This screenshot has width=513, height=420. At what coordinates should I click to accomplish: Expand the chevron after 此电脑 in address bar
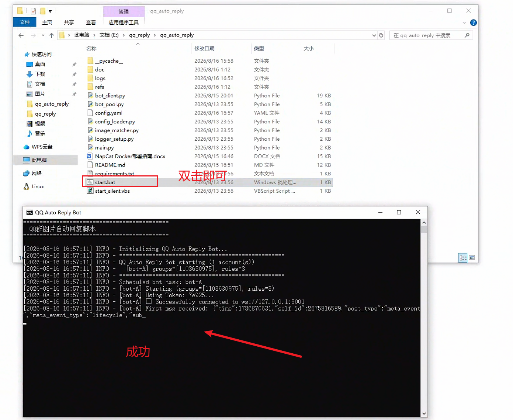coord(94,35)
